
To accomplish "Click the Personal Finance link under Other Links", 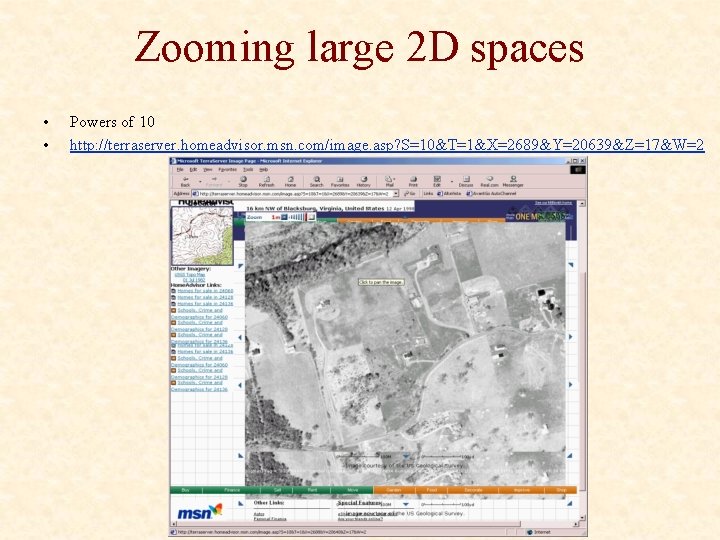I will tap(270, 519).
